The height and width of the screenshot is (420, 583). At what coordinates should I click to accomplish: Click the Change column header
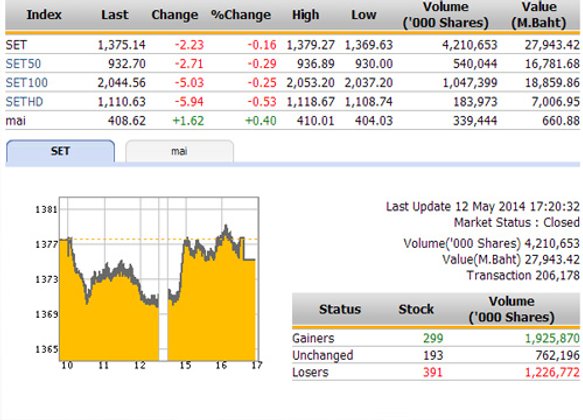coord(175,15)
